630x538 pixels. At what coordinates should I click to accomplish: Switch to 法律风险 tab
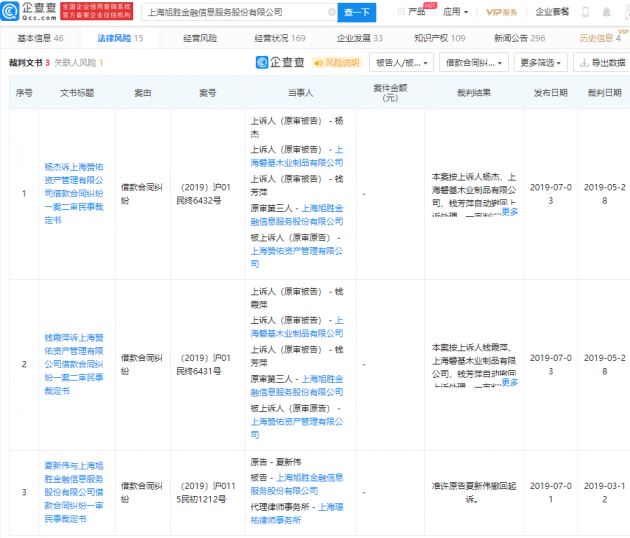(120, 38)
